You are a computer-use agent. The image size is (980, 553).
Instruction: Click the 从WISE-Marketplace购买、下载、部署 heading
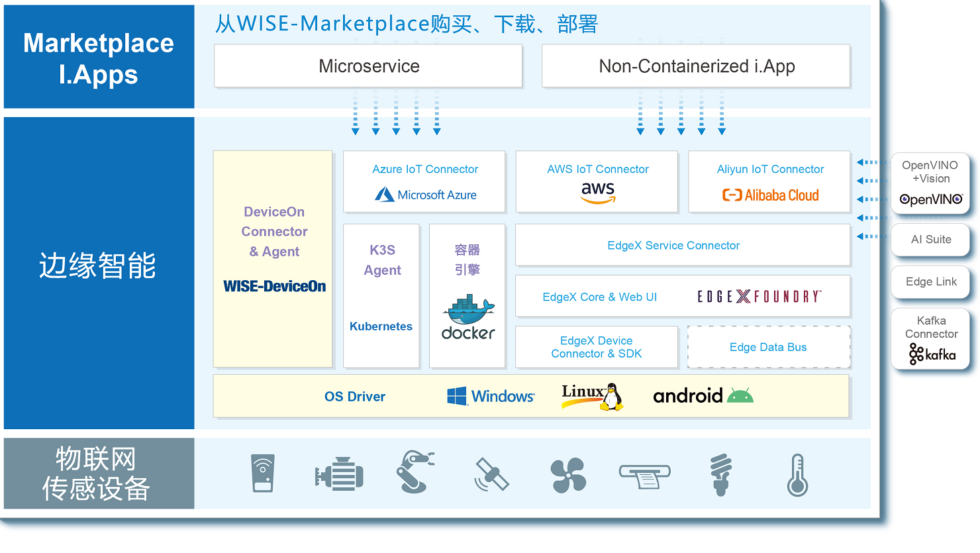(407, 24)
